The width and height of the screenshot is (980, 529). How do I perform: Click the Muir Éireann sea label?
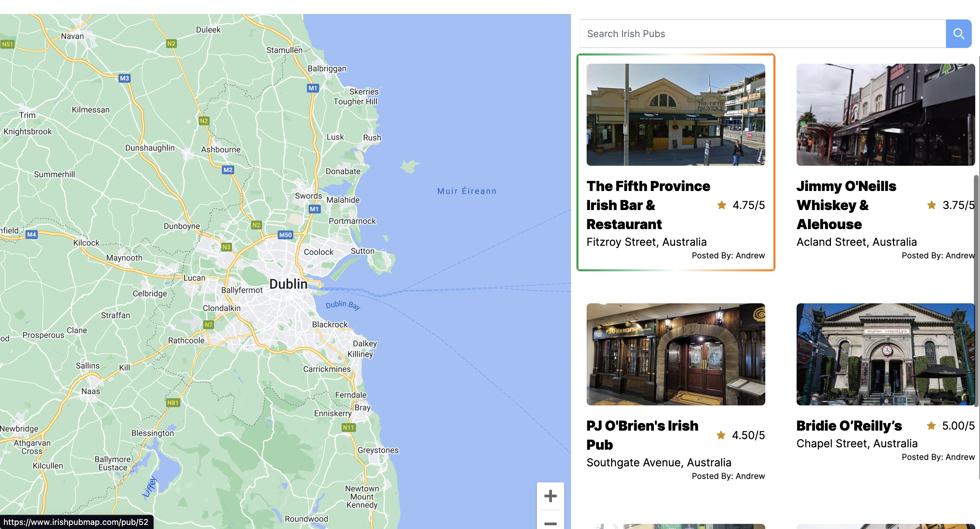(x=467, y=191)
